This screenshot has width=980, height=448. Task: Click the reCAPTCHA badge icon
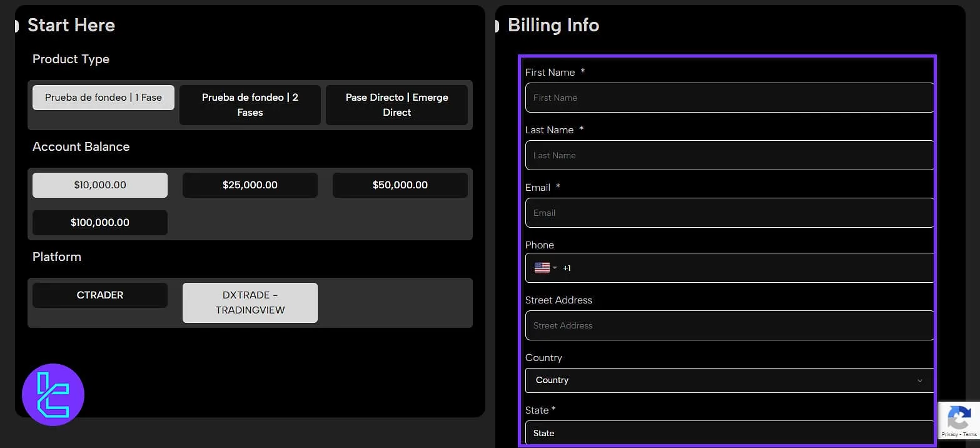959,416
